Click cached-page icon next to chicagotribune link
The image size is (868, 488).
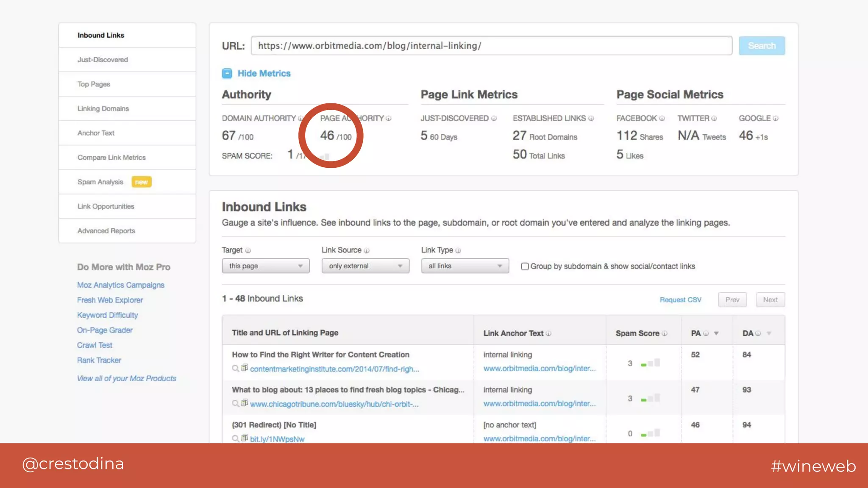245,403
